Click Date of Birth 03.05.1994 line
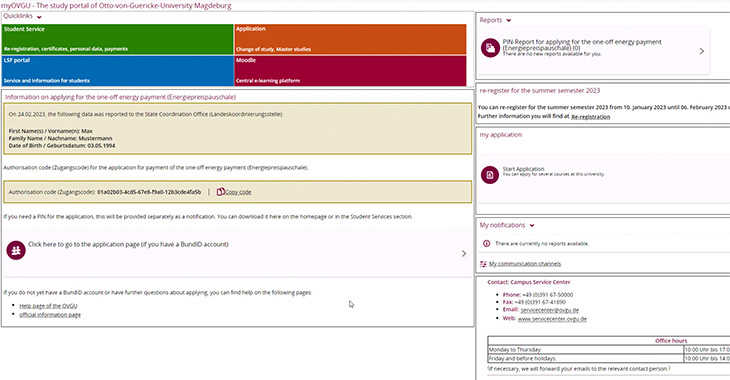Viewport: 730px width, 380px height. click(x=62, y=146)
